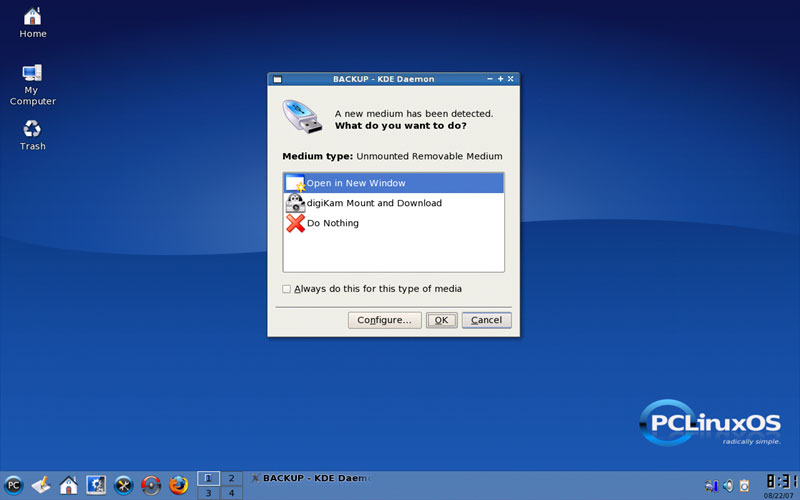This screenshot has width=800, height=500.
Task: Open the clipboard (Klipper) tray icon
Action: pos(744,485)
